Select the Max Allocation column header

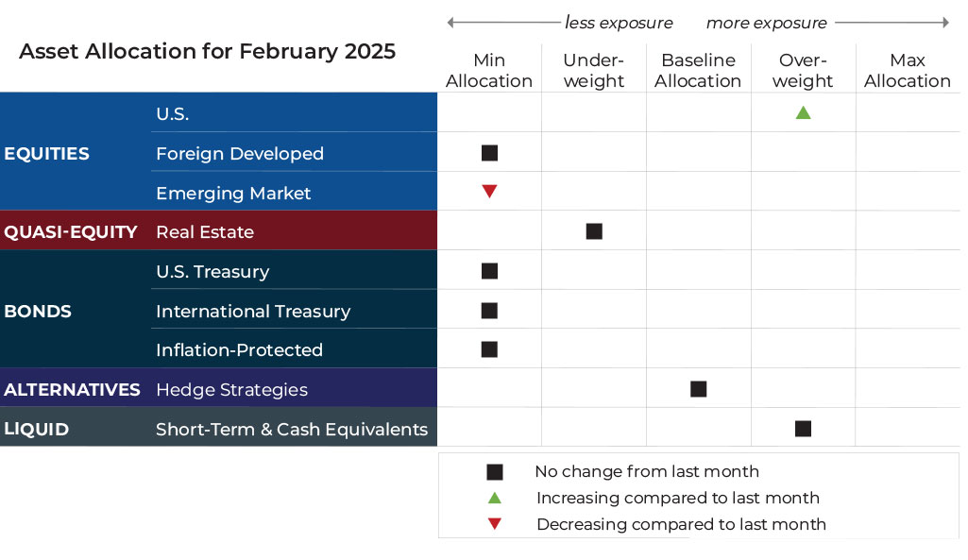tap(907, 71)
